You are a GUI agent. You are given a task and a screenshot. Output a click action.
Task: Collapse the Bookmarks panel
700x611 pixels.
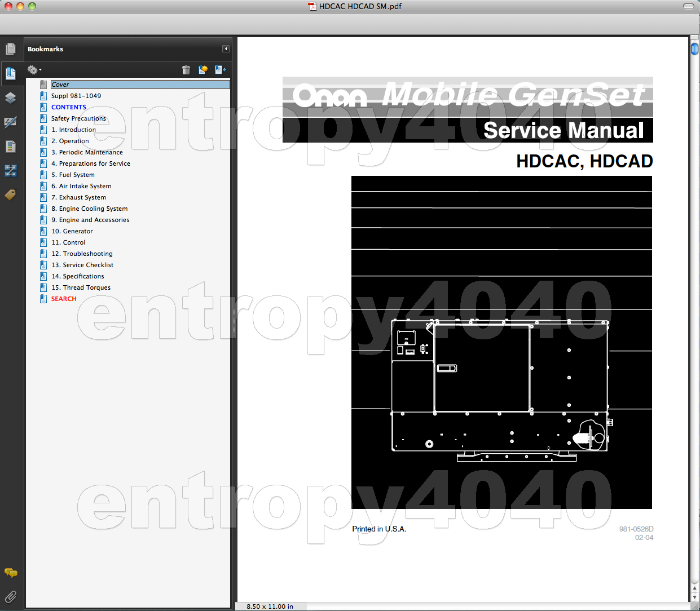point(226,49)
